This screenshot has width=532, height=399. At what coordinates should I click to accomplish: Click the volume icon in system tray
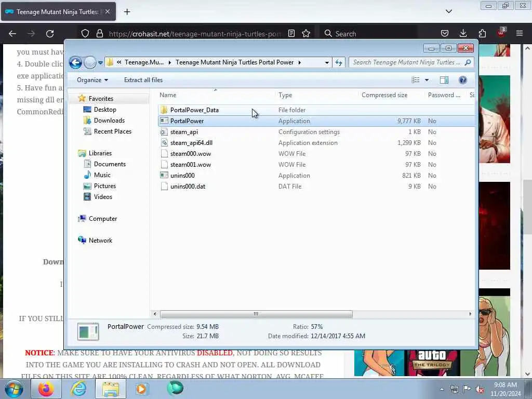pos(480,390)
